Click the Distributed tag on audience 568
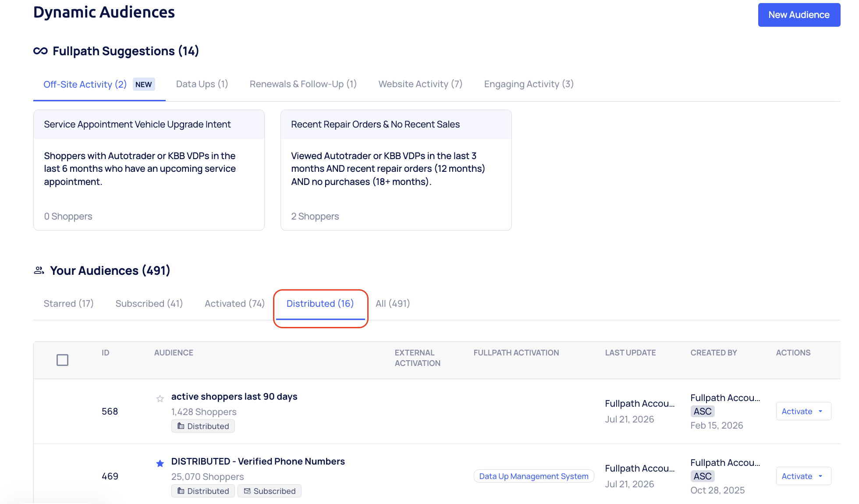Viewport: 859px width, 504px height. tap(203, 426)
